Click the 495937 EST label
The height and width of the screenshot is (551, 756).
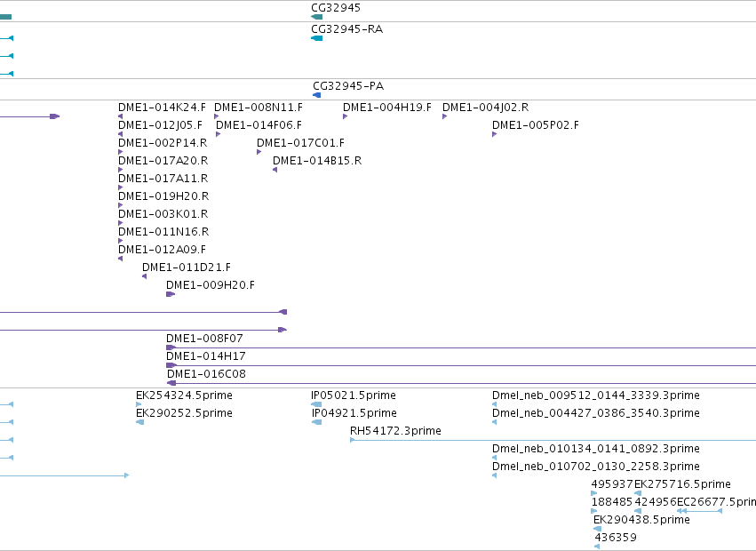point(612,484)
